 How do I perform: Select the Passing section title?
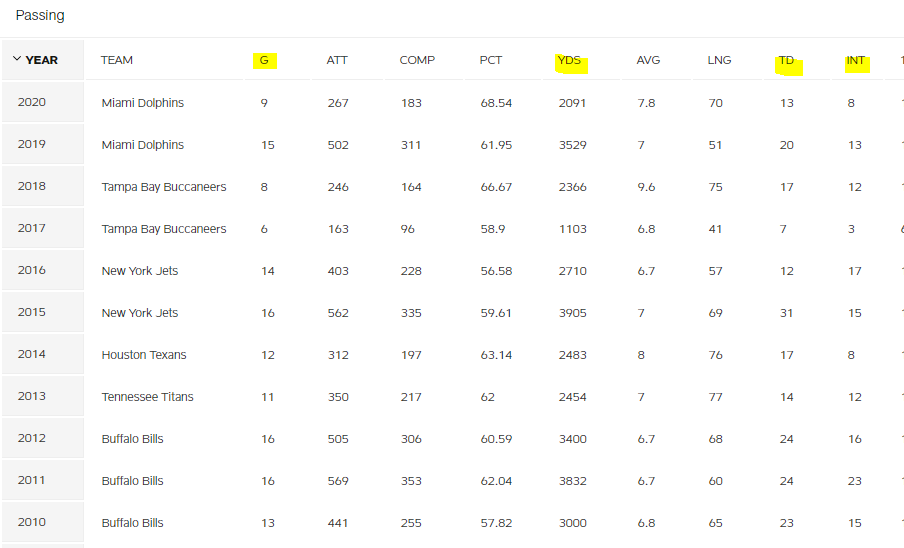(x=40, y=16)
